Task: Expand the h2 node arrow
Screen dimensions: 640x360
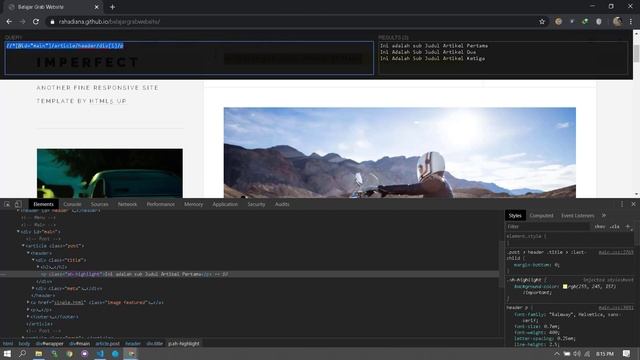Action: pos(38,267)
